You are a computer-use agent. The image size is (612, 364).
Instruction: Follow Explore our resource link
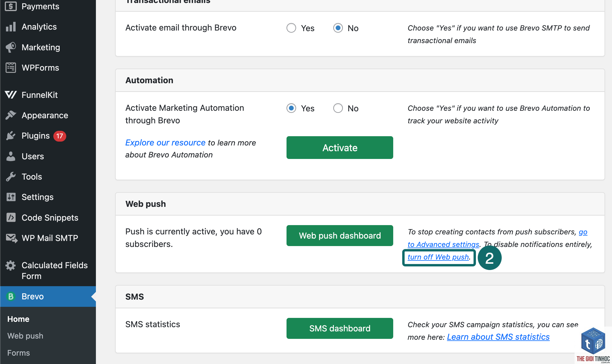(165, 142)
